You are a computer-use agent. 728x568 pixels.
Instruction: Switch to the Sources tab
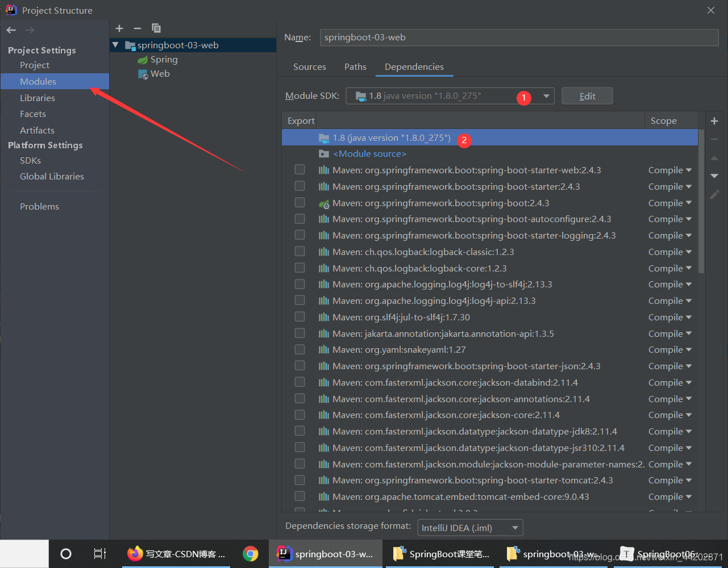tap(310, 67)
